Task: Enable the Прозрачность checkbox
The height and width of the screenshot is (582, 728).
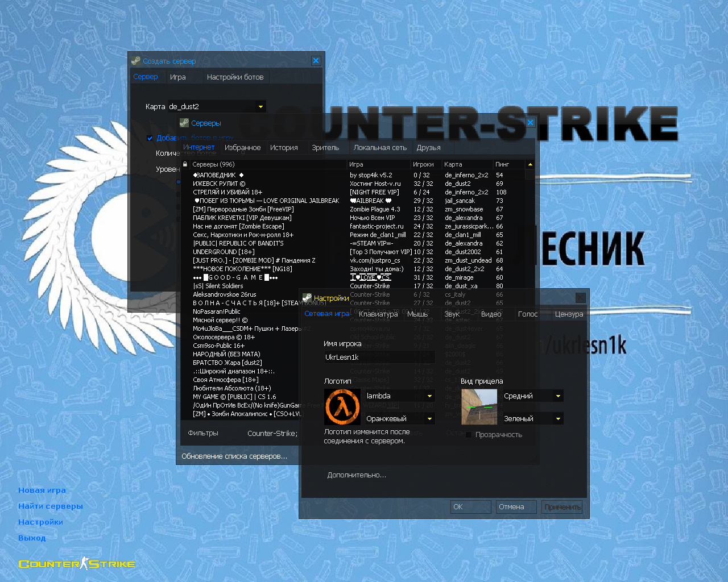Action: click(x=469, y=435)
